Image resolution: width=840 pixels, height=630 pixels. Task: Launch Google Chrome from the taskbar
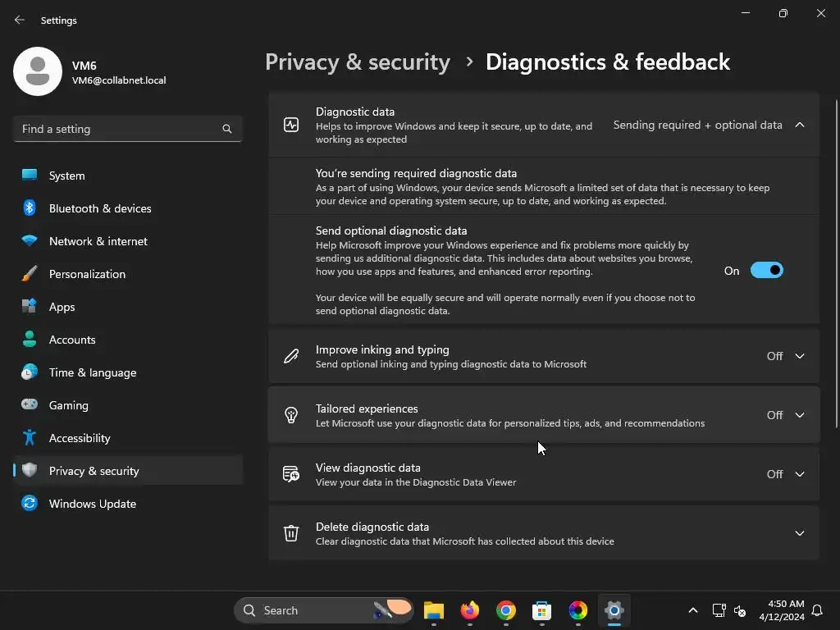[x=505, y=610]
